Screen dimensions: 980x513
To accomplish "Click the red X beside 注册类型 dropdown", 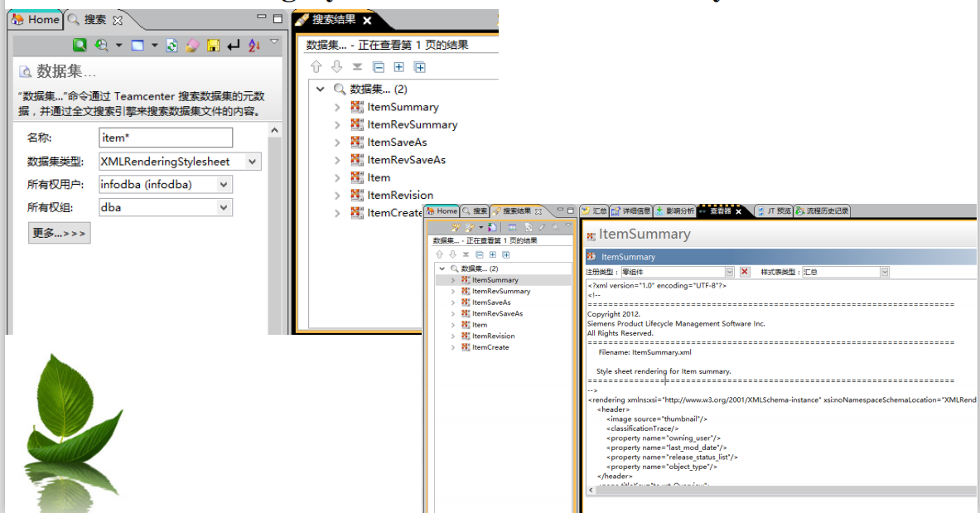I will tap(744, 272).
